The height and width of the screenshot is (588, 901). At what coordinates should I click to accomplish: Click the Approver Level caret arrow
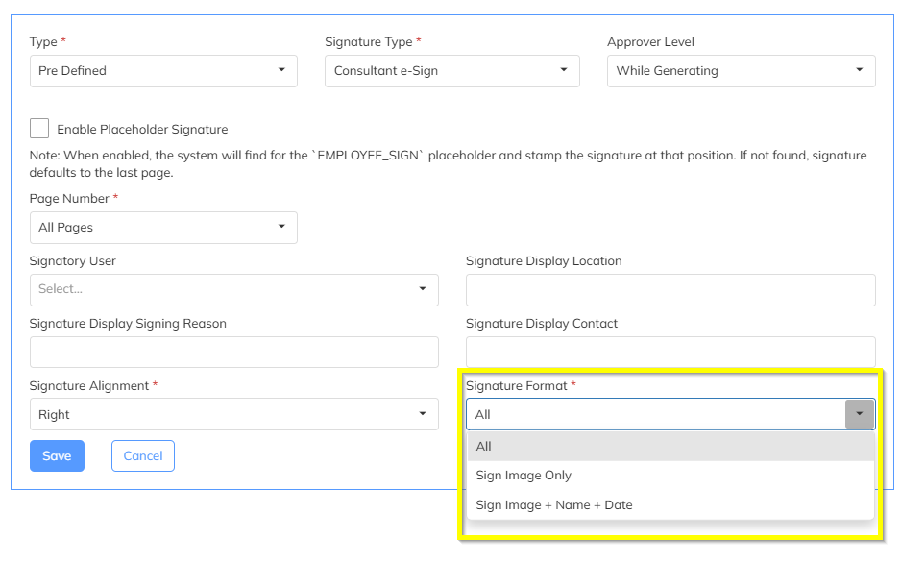859,70
